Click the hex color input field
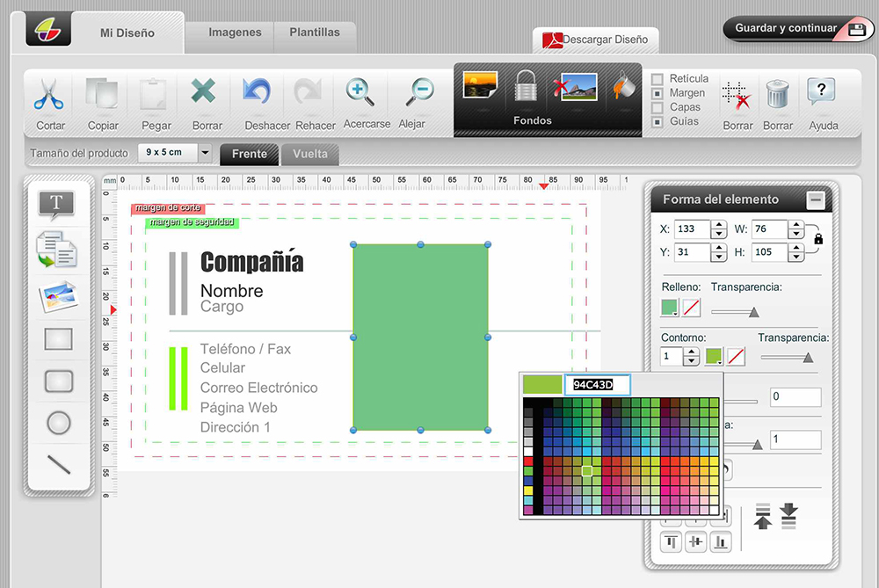 tap(598, 385)
